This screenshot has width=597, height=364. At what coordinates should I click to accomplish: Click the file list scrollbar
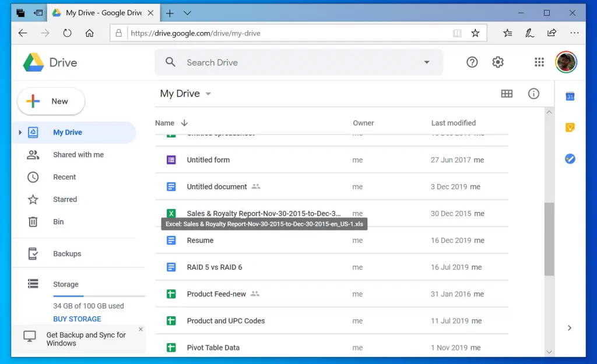point(549,239)
